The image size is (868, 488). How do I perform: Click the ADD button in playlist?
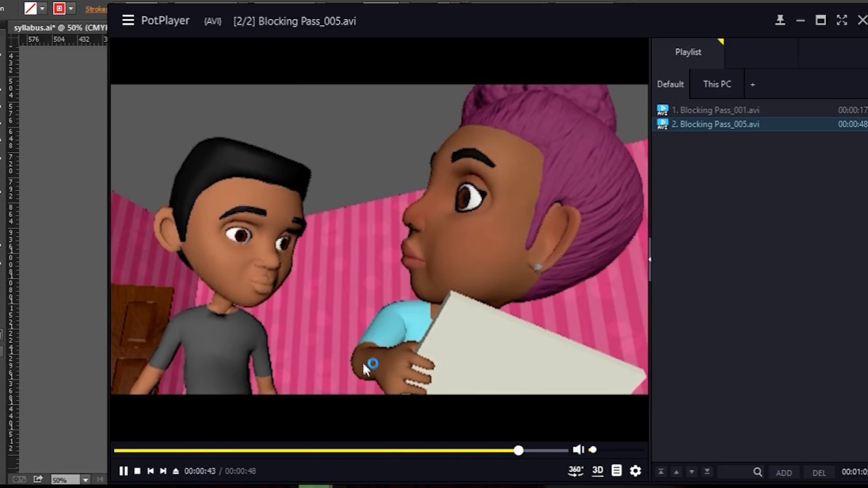pos(784,472)
